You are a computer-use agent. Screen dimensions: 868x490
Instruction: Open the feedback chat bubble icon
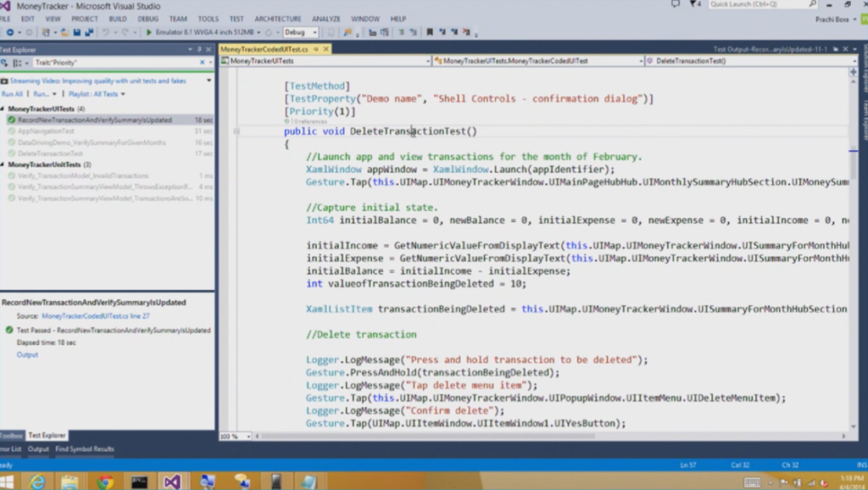pyautogui.click(x=675, y=4)
